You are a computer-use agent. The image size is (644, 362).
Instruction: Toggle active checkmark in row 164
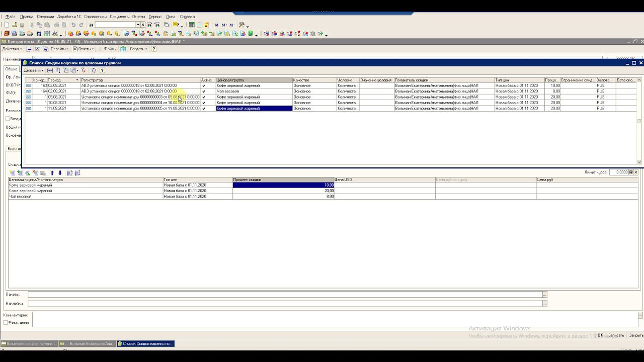(x=204, y=92)
